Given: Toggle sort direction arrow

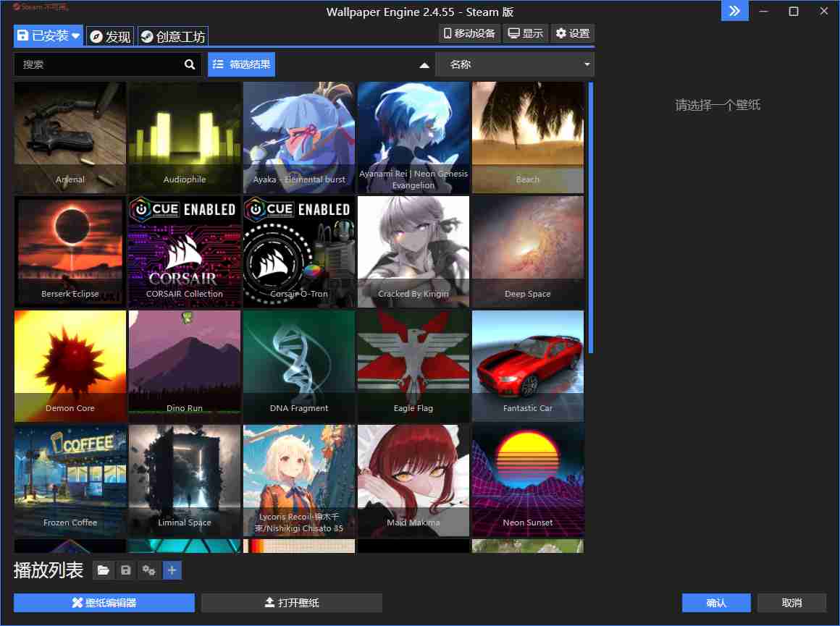Looking at the screenshot, I should pyautogui.click(x=424, y=65).
